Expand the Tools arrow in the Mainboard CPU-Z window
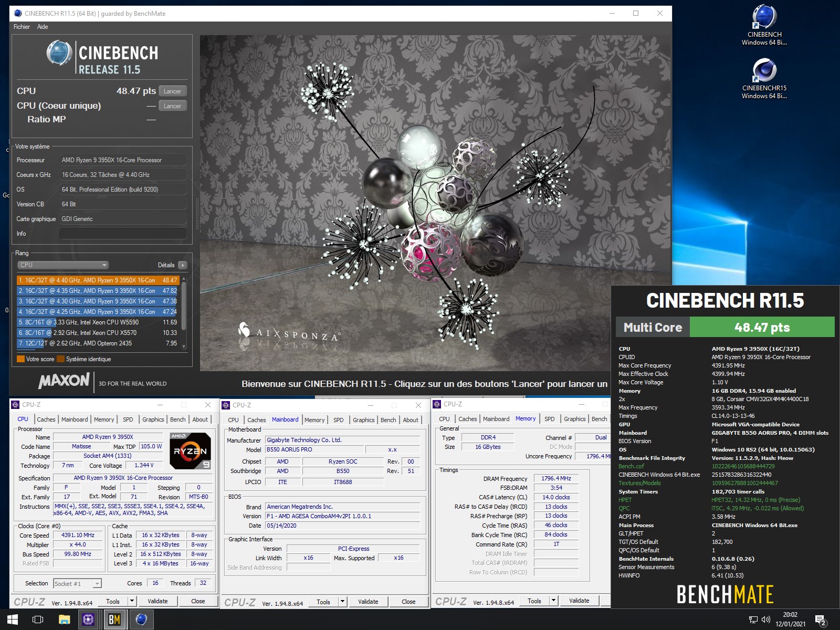Image resolution: width=840 pixels, height=630 pixels. [x=343, y=602]
